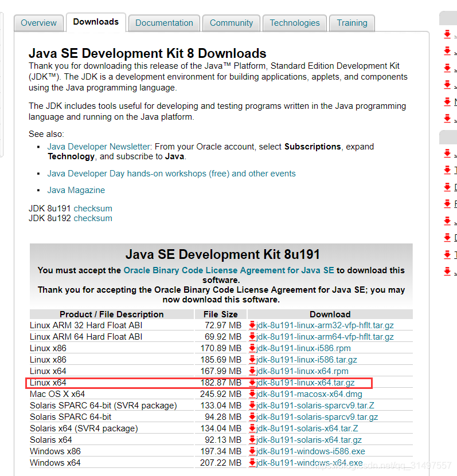
Task: Click download arrow icon for windows-x64.exe
Action: pos(252,463)
